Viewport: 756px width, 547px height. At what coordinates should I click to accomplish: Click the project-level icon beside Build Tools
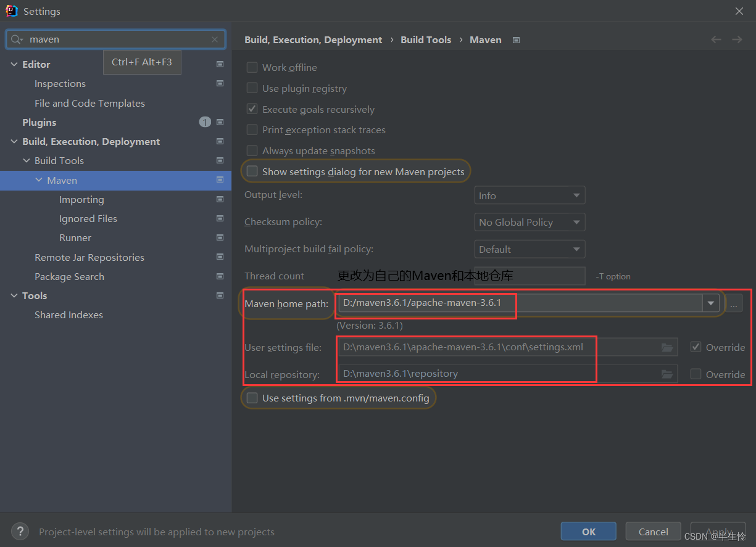click(220, 160)
